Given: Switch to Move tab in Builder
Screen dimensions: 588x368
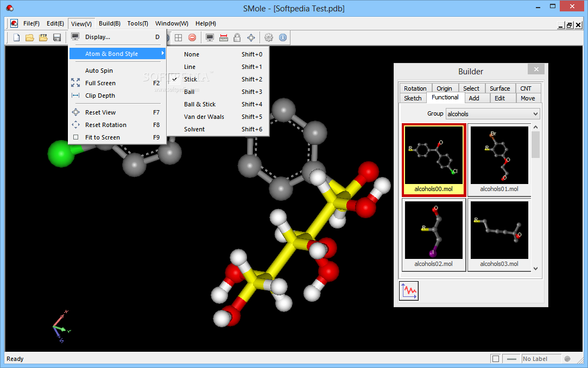Looking at the screenshot, I should coord(528,98).
